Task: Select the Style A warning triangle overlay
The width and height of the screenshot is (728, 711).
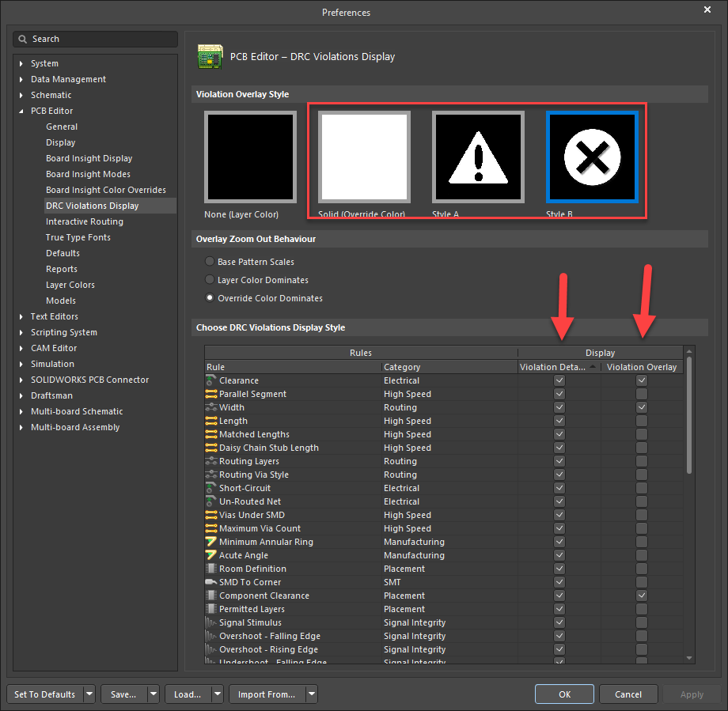Action: tap(478, 157)
